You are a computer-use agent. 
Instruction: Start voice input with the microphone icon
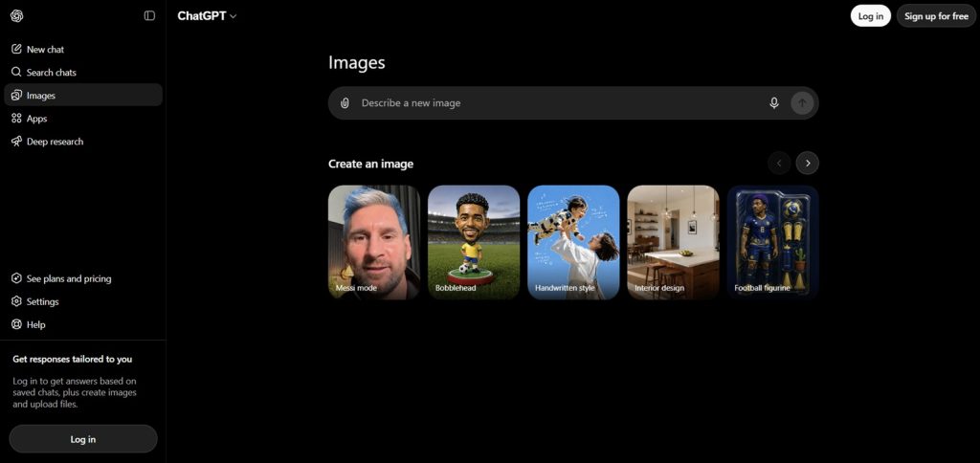click(x=773, y=103)
